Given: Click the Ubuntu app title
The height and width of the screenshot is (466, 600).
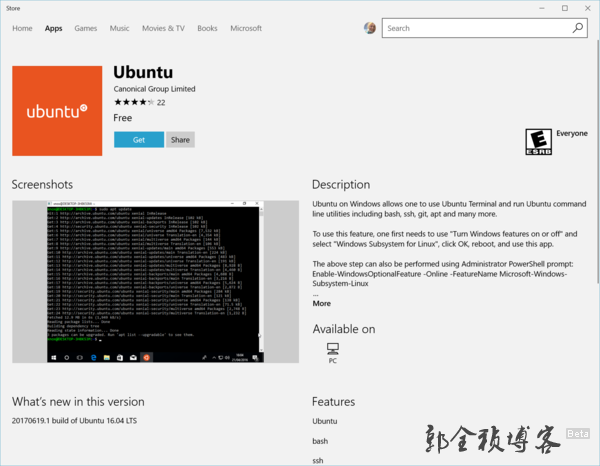Looking at the screenshot, I should [143, 72].
